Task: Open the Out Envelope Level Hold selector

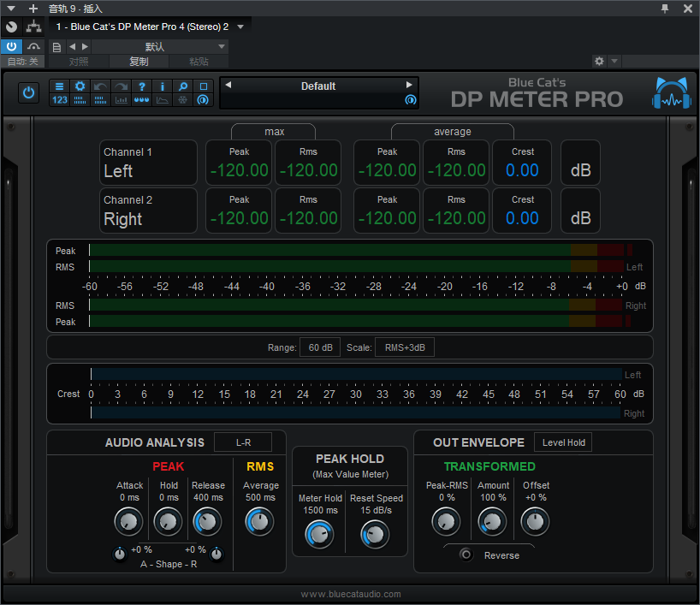Action: [563, 442]
